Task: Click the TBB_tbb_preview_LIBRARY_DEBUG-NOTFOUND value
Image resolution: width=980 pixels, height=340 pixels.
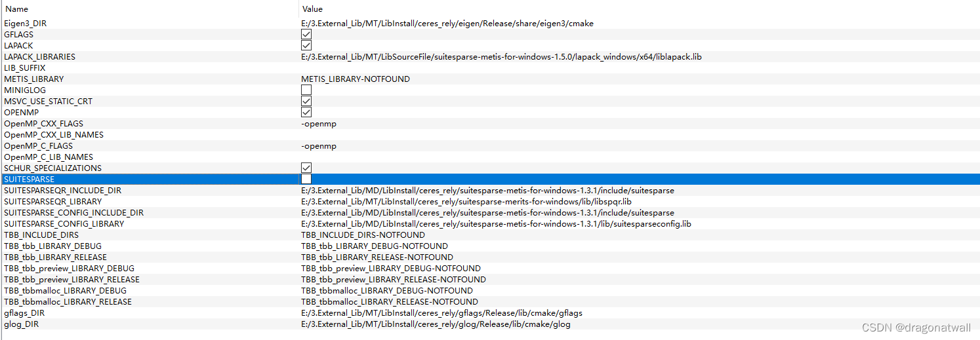Action: click(391, 268)
